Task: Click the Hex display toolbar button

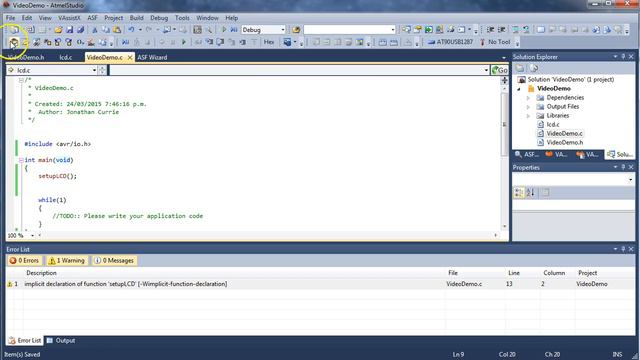Action: tap(269, 42)
